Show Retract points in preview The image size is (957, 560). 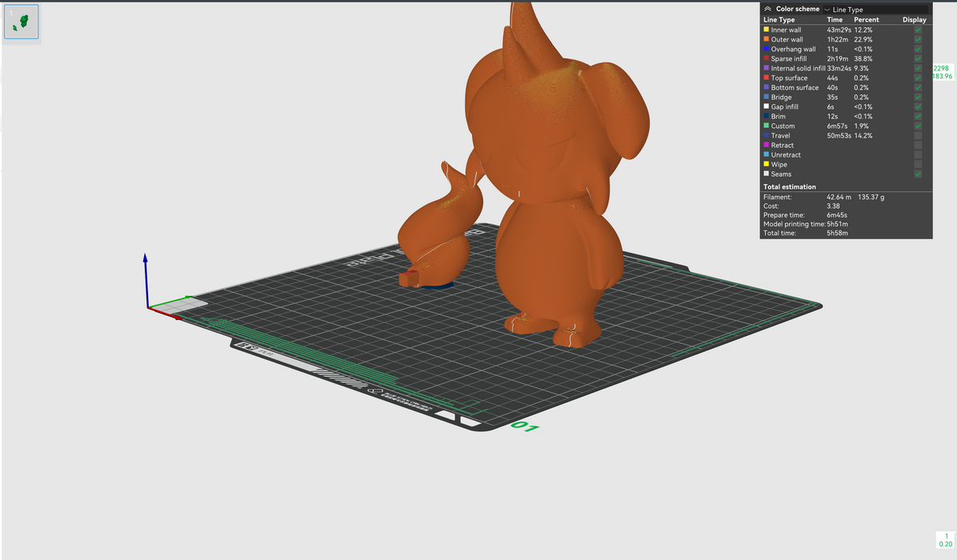(x=918, y=146)
